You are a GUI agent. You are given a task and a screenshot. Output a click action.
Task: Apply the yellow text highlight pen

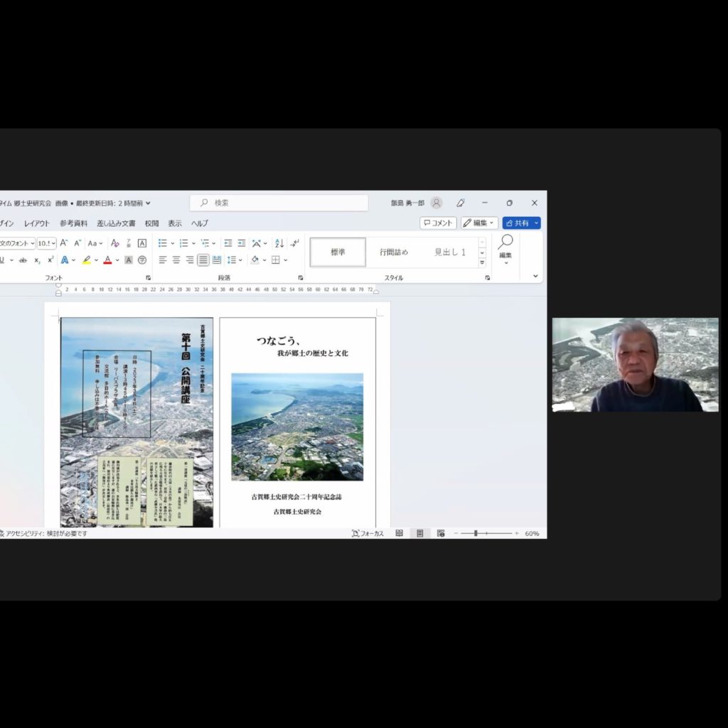click(x=86, y=260)
